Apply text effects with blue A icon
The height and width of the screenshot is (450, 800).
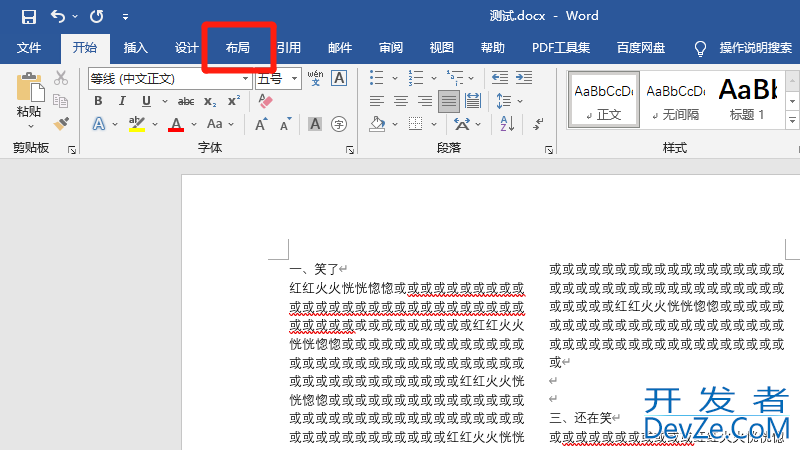(x=98, y=124)
